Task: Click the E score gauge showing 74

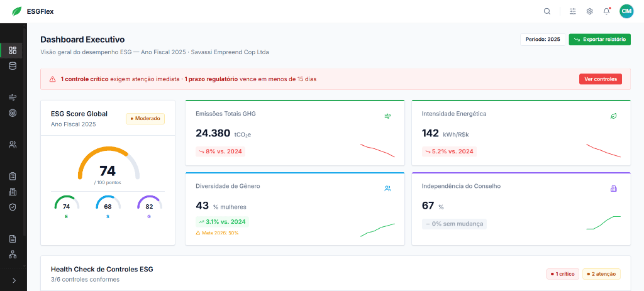Action: pos(67,204)
